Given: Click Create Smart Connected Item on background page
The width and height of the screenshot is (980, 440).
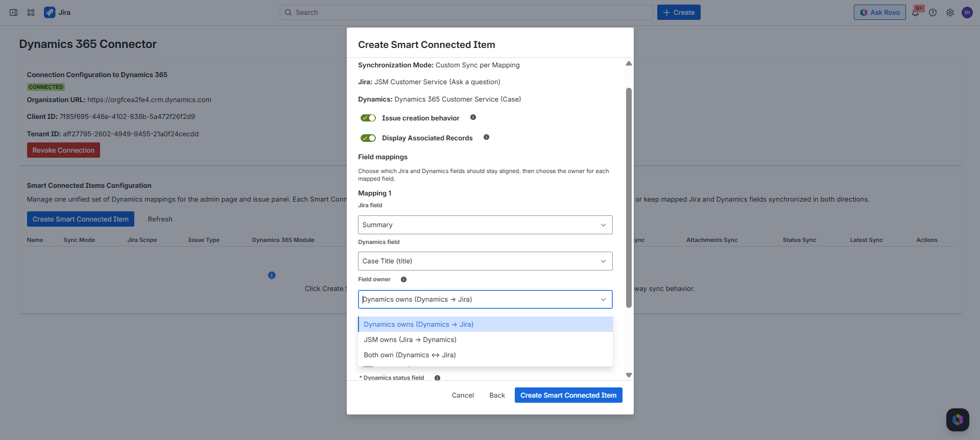Looking at the screenshot, I should click(81, 219).
